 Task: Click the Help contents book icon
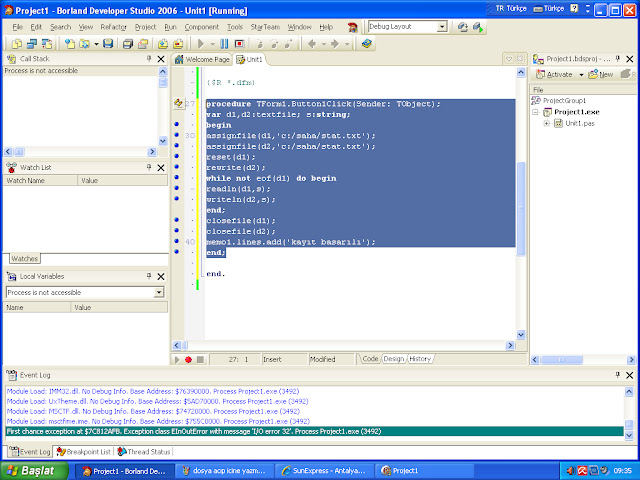[x=367, y=44]
